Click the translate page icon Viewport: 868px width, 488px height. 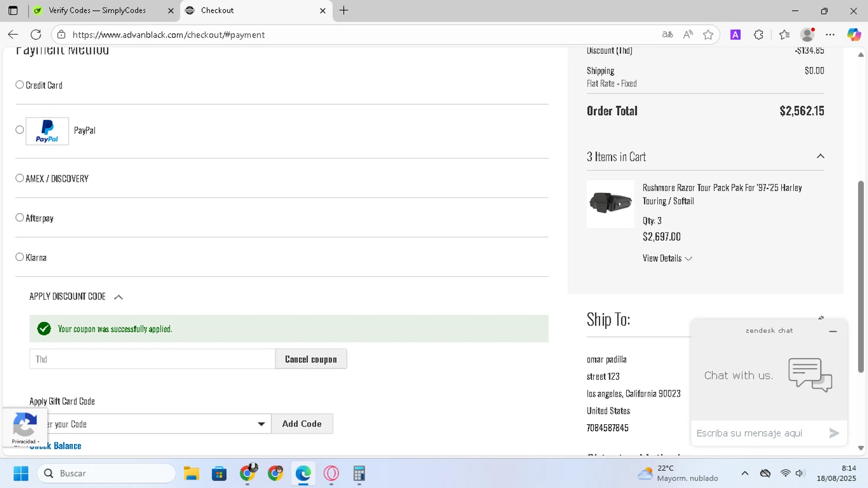pyautogui.click(x=667, y=35)
